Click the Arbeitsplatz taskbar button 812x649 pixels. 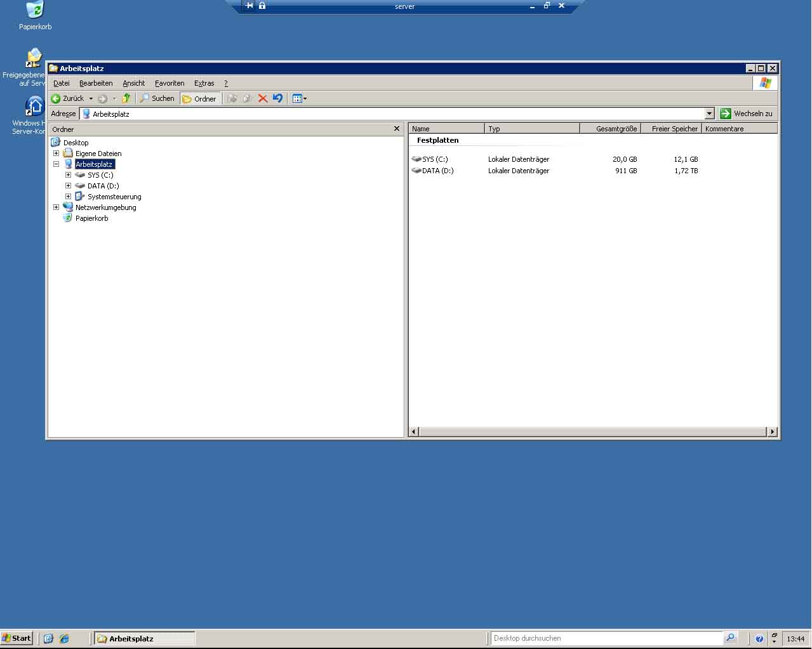(x=145, y=639)
